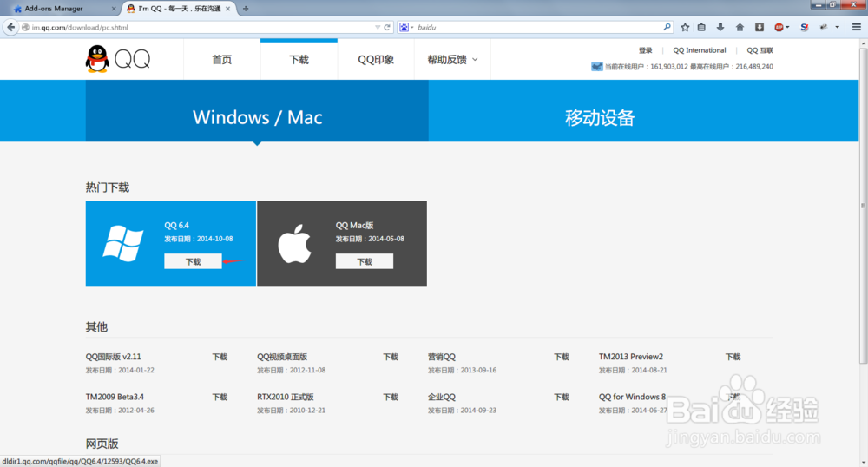Screen dimensions: 868x467
Task: Download 营销QQ
Action: point(562,357)
